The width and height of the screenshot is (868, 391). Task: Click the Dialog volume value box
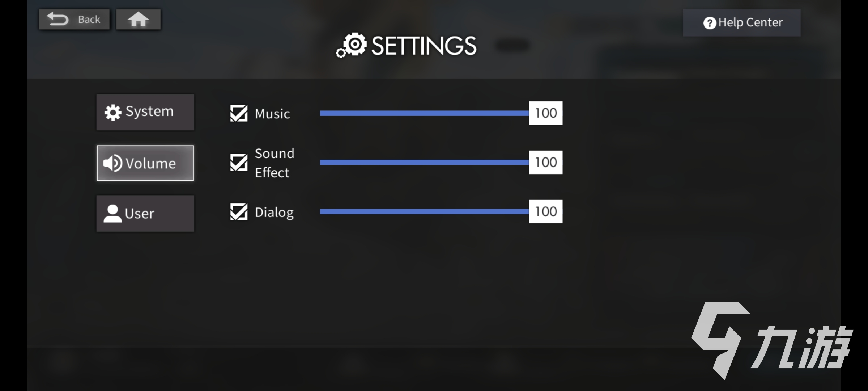point(545,212)
